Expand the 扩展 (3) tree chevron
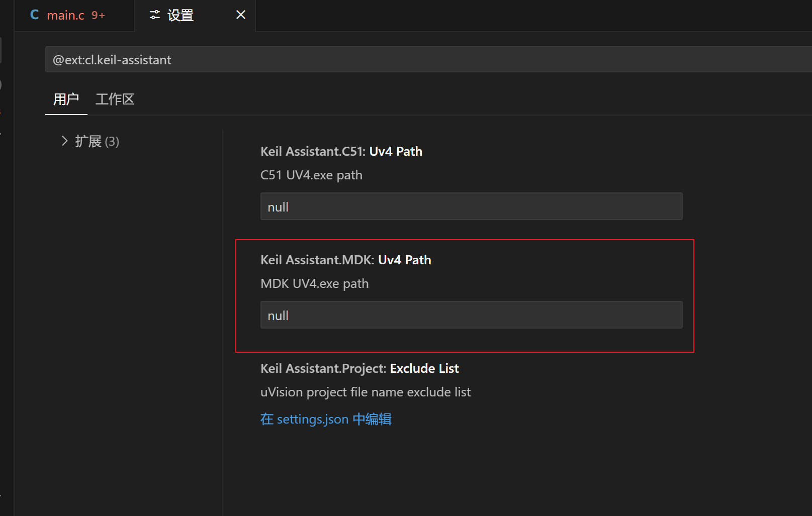The image size is (812, 516). pyautogui.click(x=64, y=141)
